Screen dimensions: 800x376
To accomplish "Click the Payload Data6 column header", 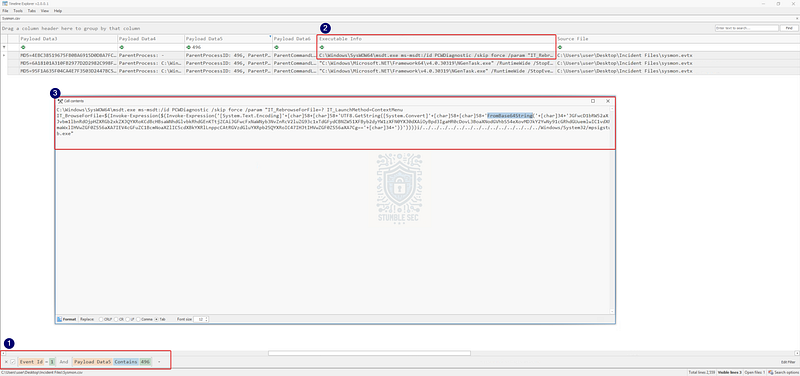I will click(x=294, y=39).
